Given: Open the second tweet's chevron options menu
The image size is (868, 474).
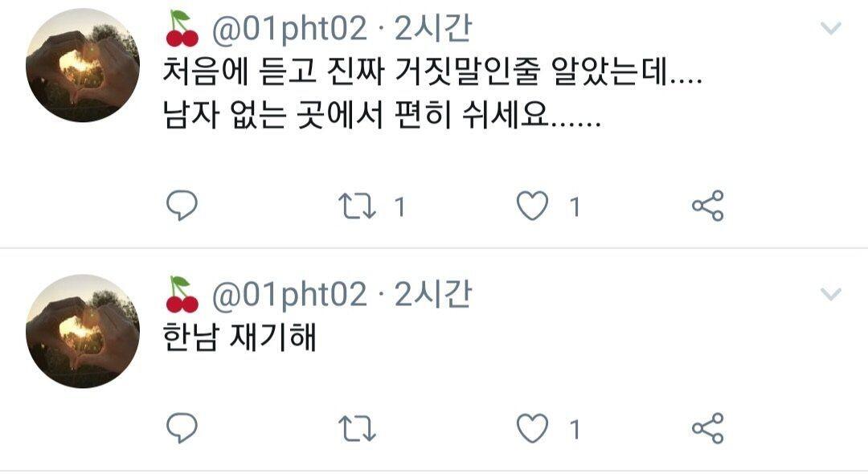Looking at the screenshot, I should point(831,293).
